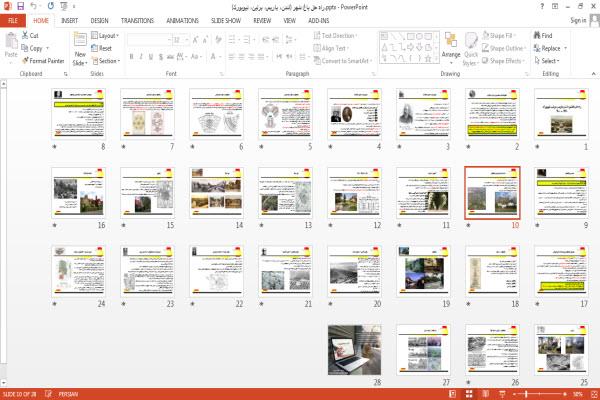Switch to the TRANSITIONS tab
Screen dimensions: 600x400
click(137, 20)
